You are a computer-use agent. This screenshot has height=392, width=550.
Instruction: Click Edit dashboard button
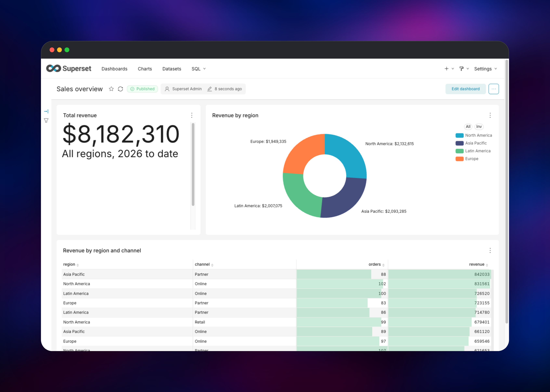click(465, 89)
